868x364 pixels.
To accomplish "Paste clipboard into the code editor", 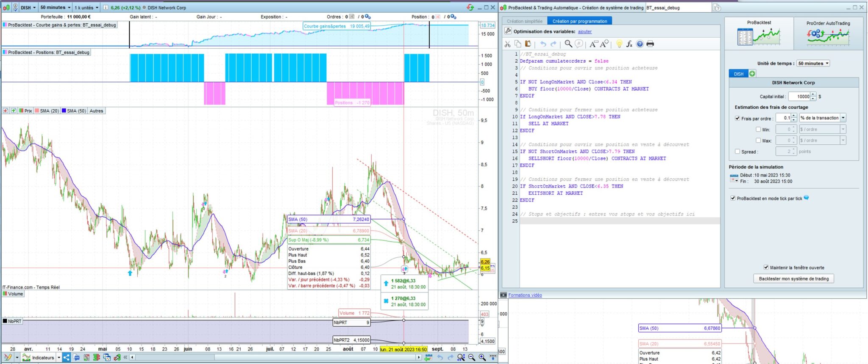I will tap(528, 44).
